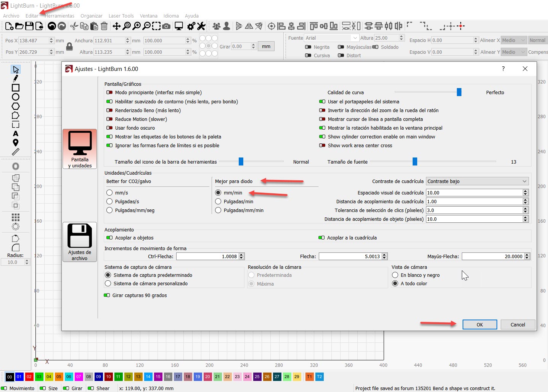Click the offset shapes tool icon
Screen dimensions: 548x392
(x=16, y=166)
